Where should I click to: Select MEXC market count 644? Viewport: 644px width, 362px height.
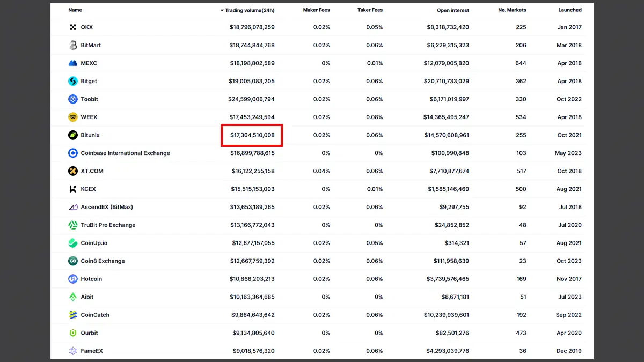[x=521, y=63]
